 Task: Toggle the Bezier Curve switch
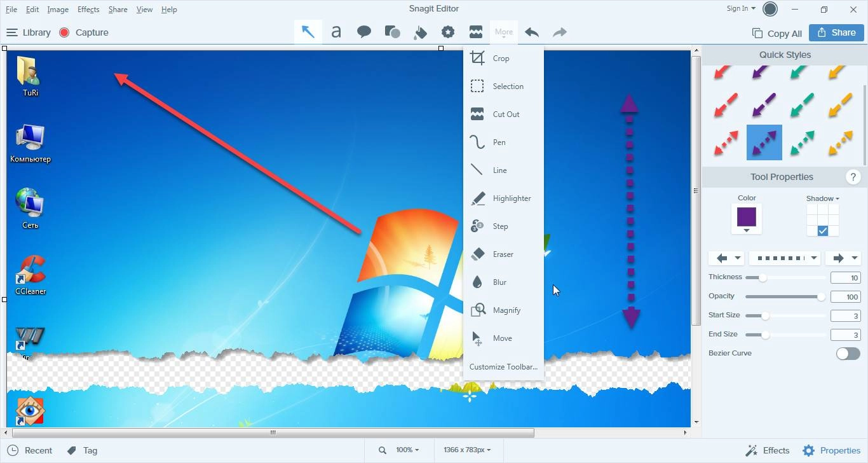[x=848, y=354]
